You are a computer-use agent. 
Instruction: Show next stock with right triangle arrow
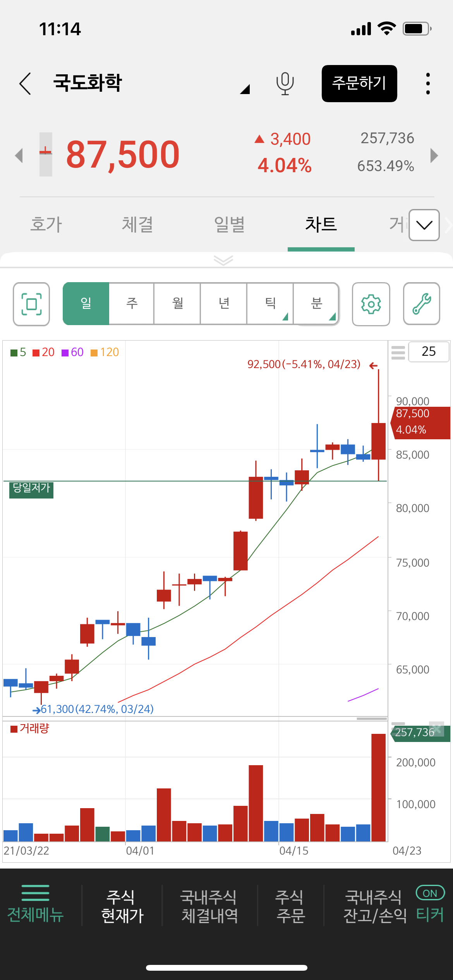tap(434, 156)
